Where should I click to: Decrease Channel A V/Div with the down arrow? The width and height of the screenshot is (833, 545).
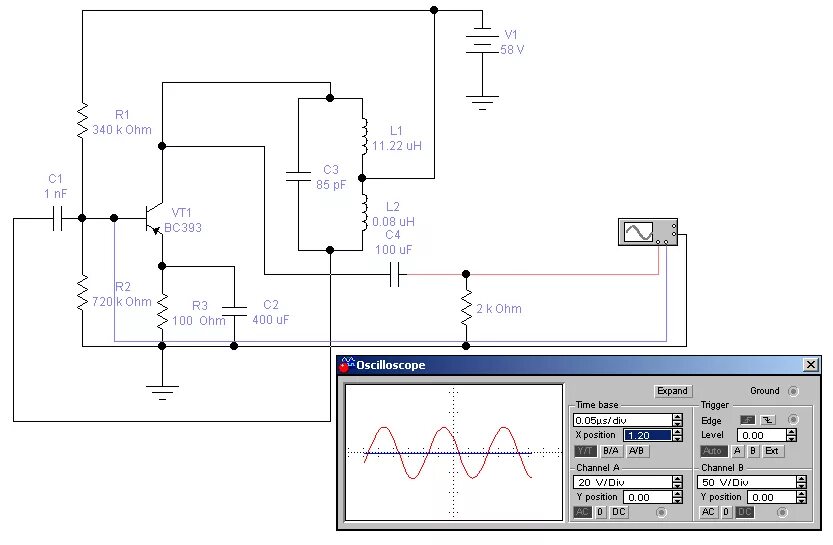677,486
